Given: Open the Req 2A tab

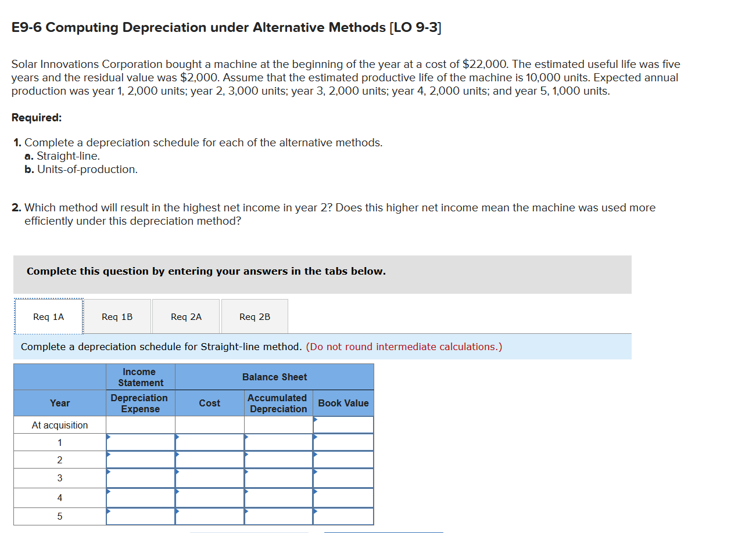Looking at the screenshot, I should click(185, 316).
